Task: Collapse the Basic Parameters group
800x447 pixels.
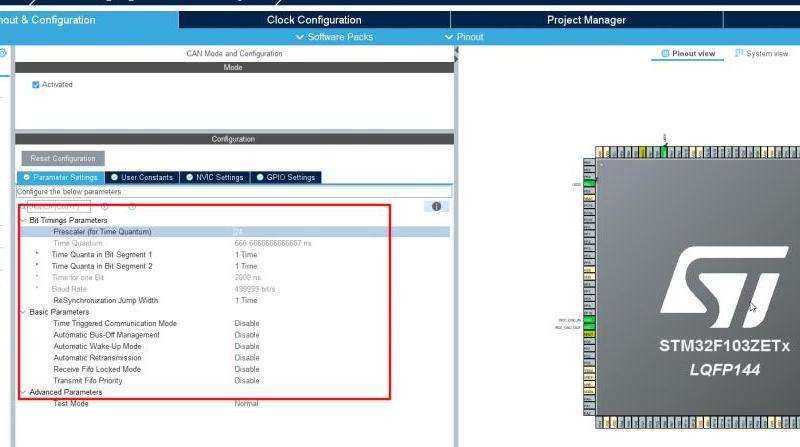Action: [x=23, y=312]
